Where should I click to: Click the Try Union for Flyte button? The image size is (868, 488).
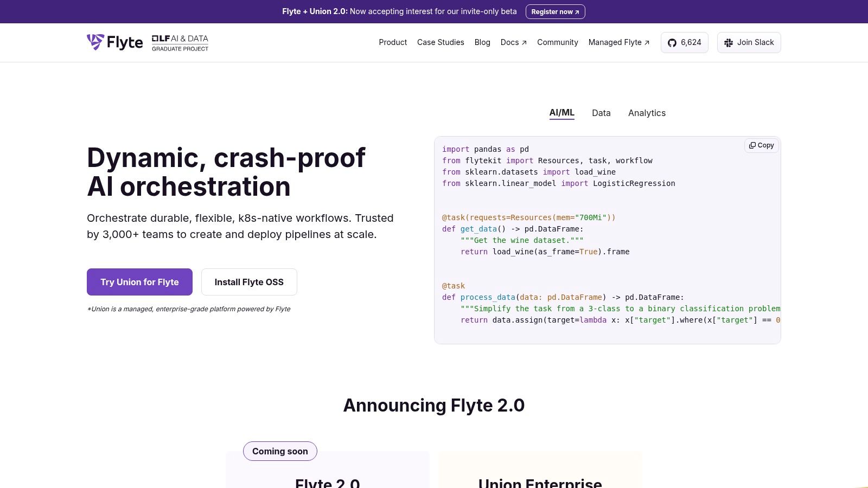pos(139,282)
